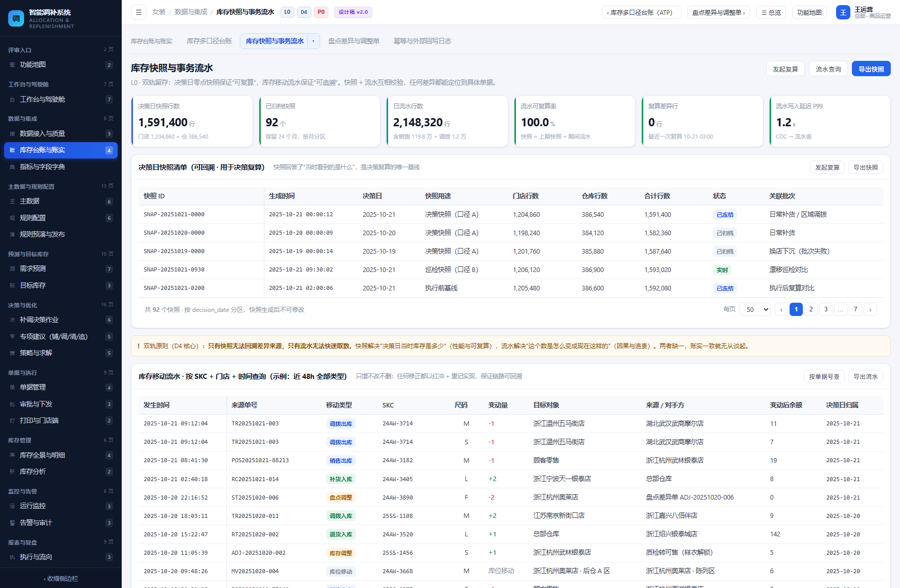Click the 总览 button in top bar
900x588 pixels.
(x=771, y=13)
